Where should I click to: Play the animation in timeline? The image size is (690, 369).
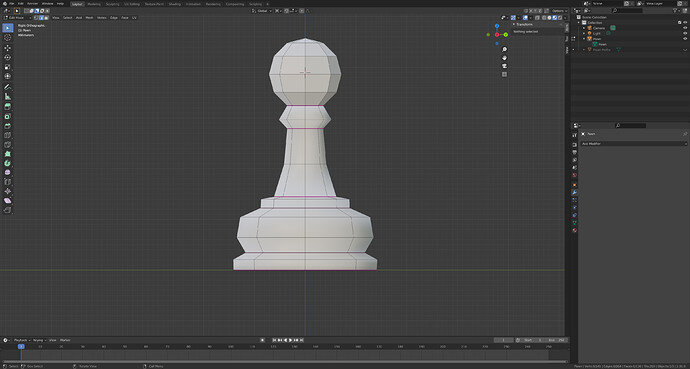coord(290,340)
